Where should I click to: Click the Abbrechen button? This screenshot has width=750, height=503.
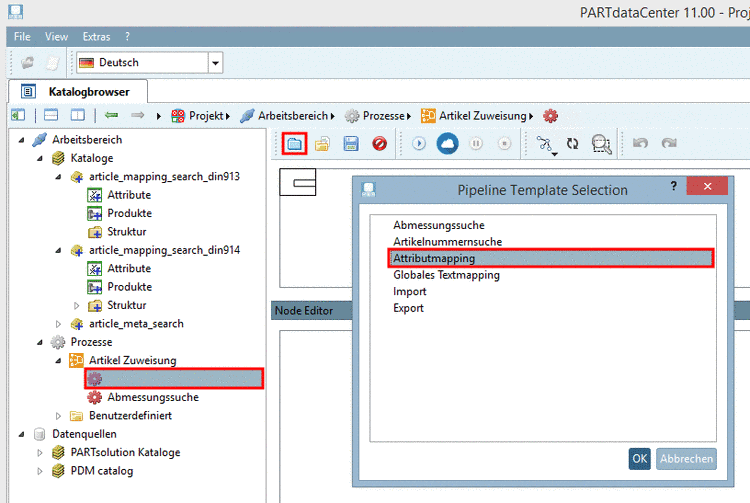(686, 459)
